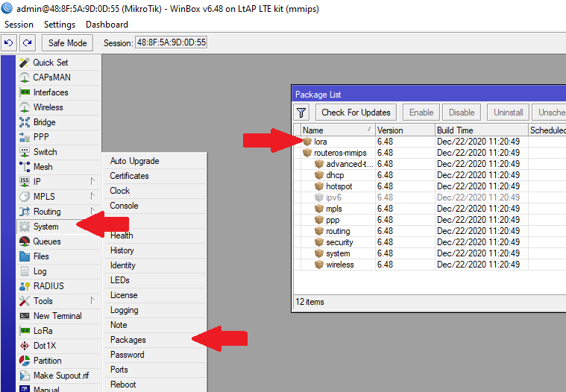Select Clock in System submenu
566x392 pixels.
point(155,191)
